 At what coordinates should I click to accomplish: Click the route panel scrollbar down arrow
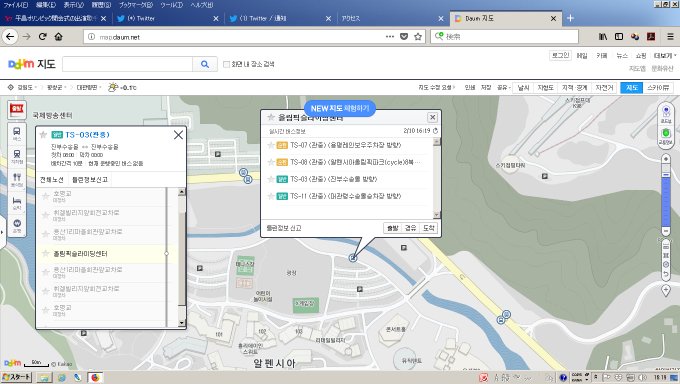(182, 323)
